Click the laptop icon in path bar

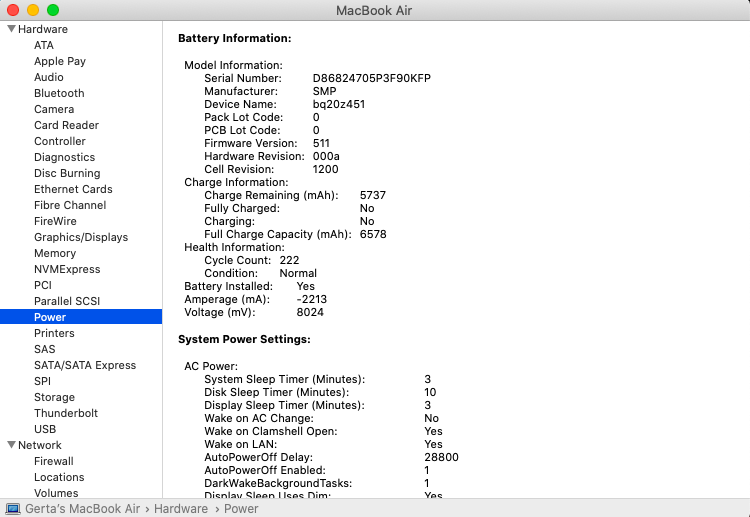(12, 509)
